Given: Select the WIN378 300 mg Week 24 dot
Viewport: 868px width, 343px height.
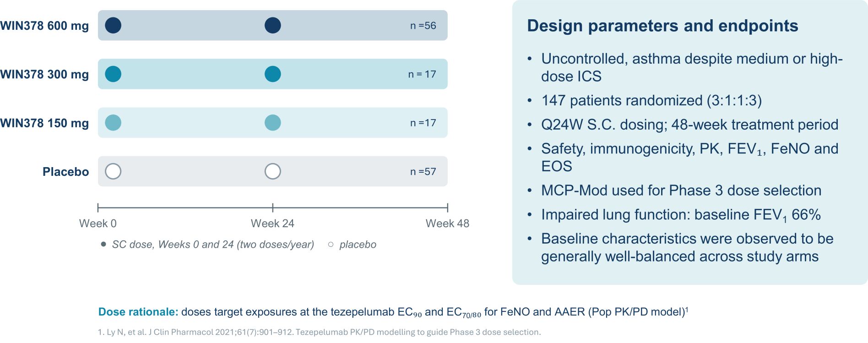Looking at the screenshot, I should [x=273, y=74].
